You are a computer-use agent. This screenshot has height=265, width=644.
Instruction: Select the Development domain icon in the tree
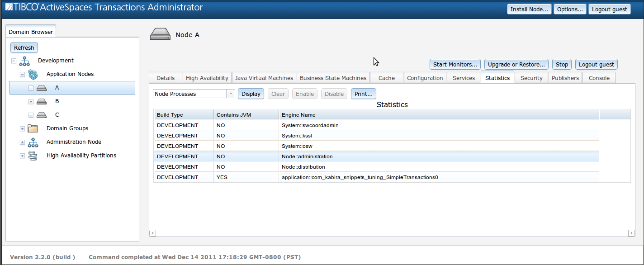[x=24, y=60]
